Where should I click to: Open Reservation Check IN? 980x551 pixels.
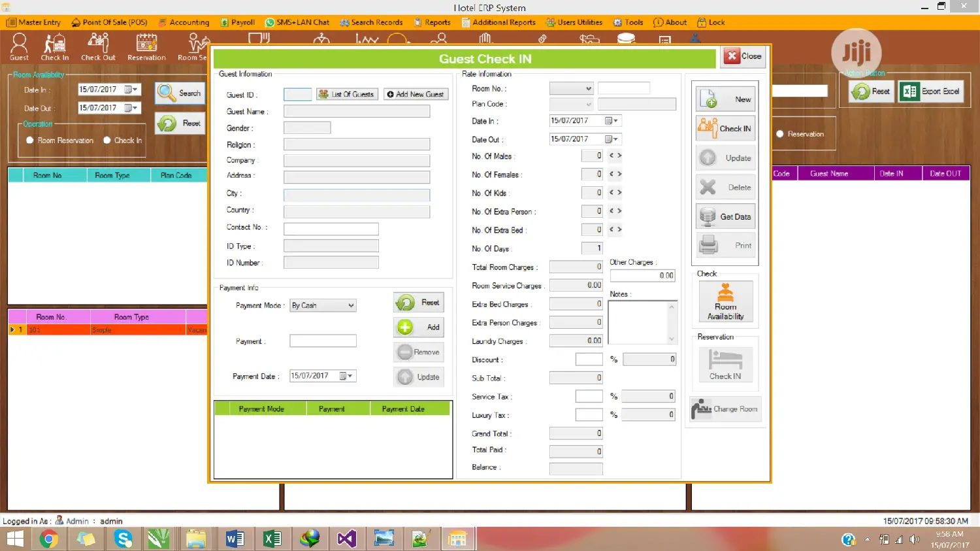(x=725, y=364)
